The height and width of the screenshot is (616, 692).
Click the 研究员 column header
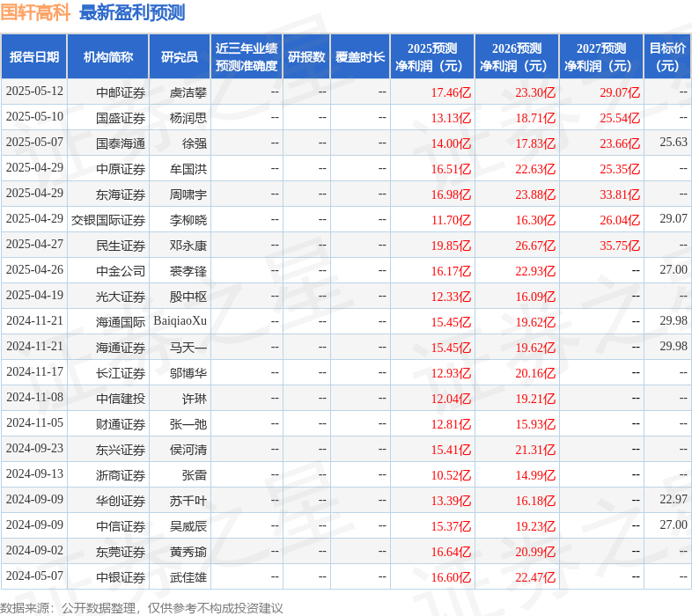click(x=180, y=57)
